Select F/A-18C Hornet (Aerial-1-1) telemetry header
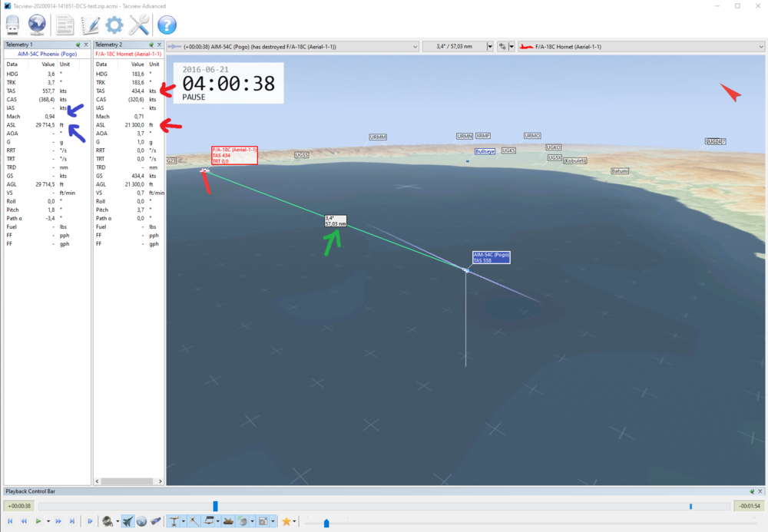The height and width of the screenshot is (532, 768). click(128, 54)
